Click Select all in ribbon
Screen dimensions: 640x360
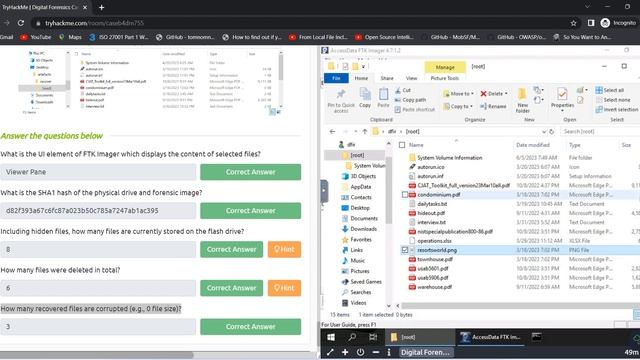pos(609,90)
